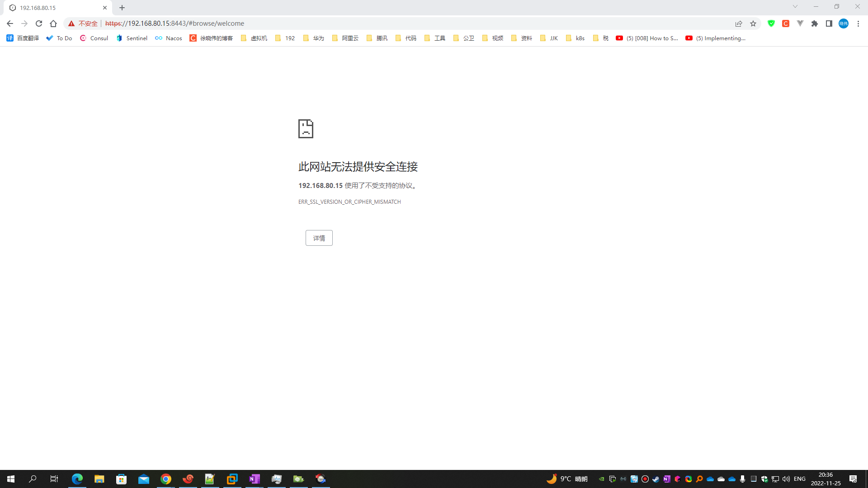The image size is (868, 488).
Task: Open the Sentinel bookmark
Action: [x=132, y=38]
